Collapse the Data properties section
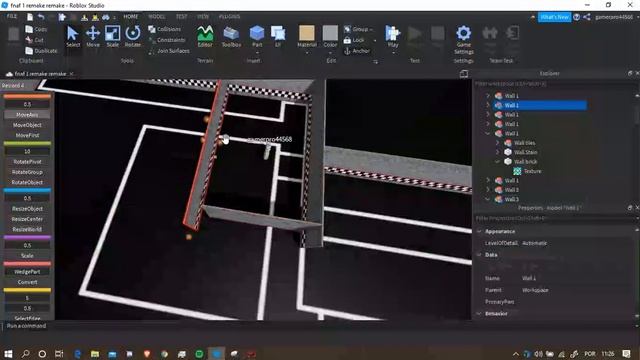The height and width of the screenshot is (360, 640). pyautogui.click(x=480, y=255)
